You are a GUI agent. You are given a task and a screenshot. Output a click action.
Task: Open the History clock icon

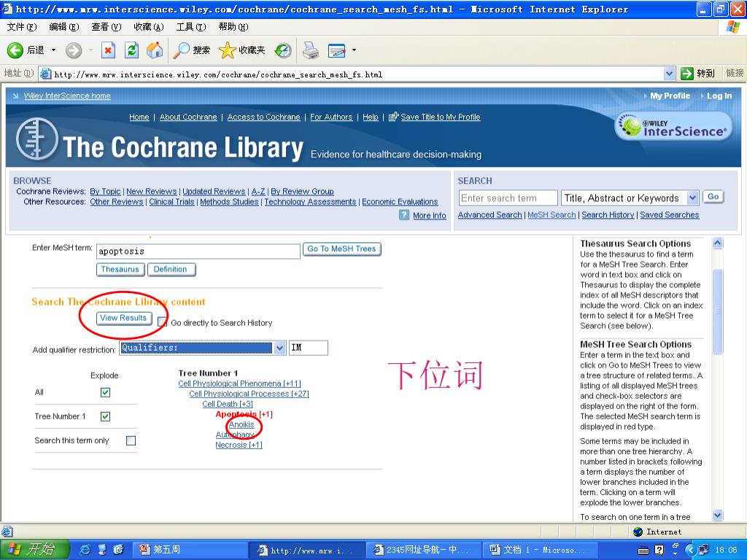tap(283, 50)
